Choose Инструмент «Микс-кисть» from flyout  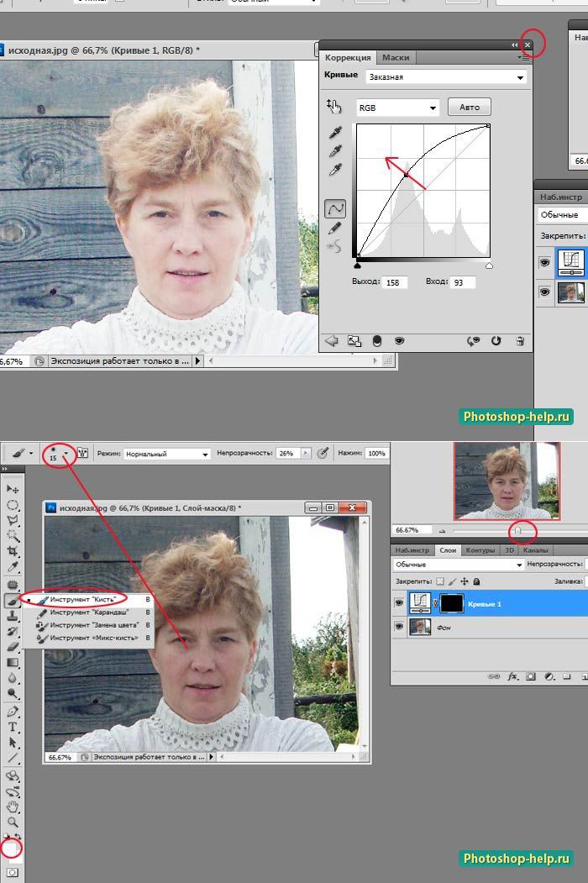point(89,638)
